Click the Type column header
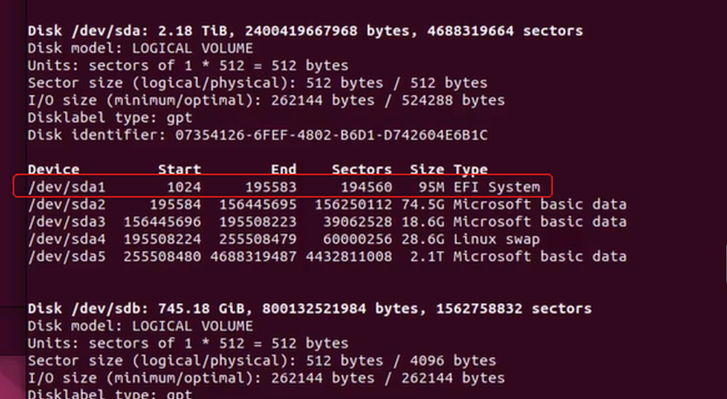727x399 pixels. [x=470, y=169]
